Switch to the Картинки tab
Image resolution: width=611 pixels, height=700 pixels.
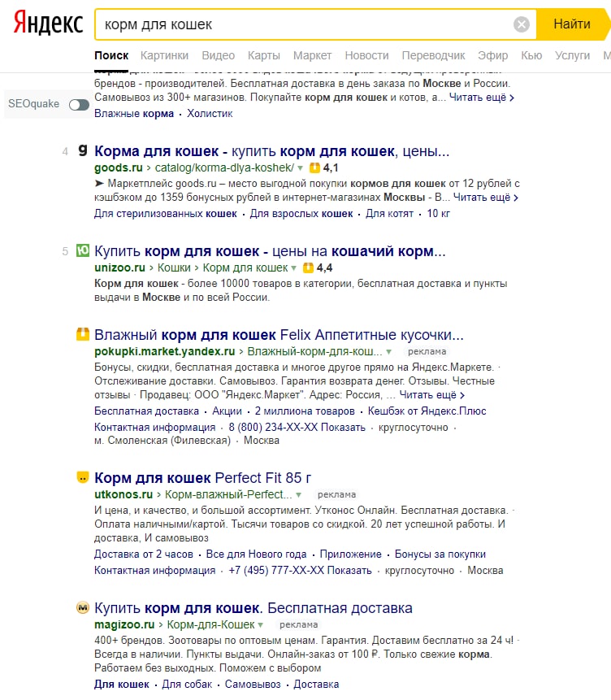(164, 56)
